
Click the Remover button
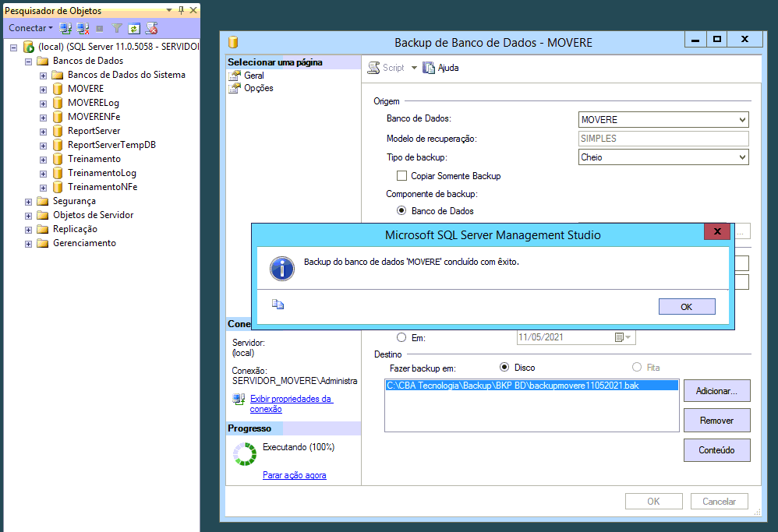point(716,421)
